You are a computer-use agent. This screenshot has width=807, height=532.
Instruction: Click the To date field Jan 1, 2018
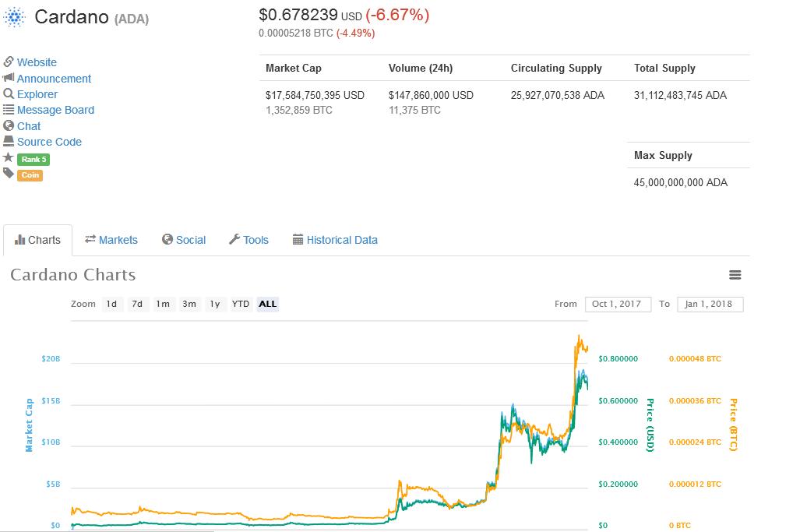pyautogui.click(x=710, y=304)
